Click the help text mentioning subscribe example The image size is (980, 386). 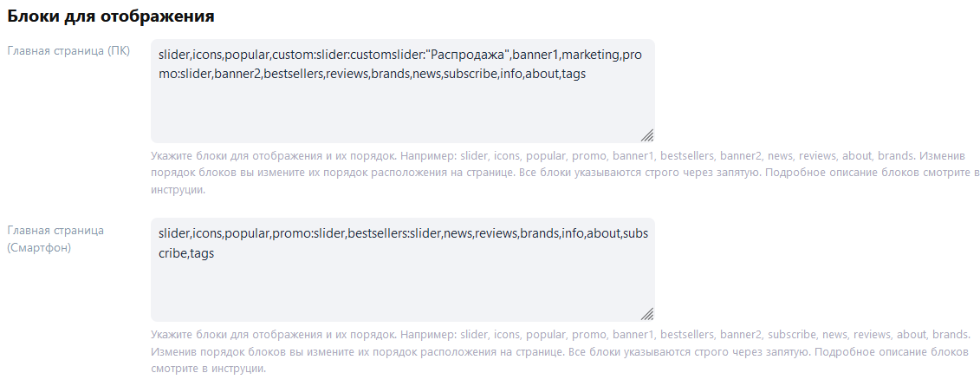(561, 351)
